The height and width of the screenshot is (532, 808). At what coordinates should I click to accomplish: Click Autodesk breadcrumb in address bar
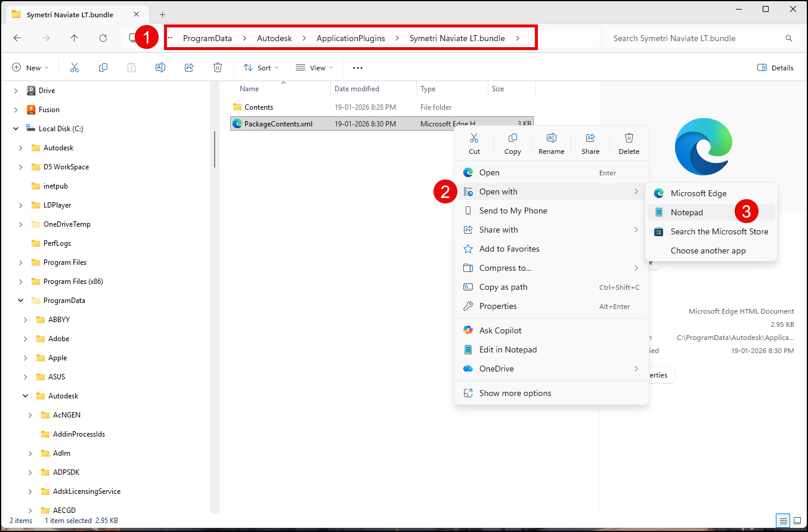[274, 38]
